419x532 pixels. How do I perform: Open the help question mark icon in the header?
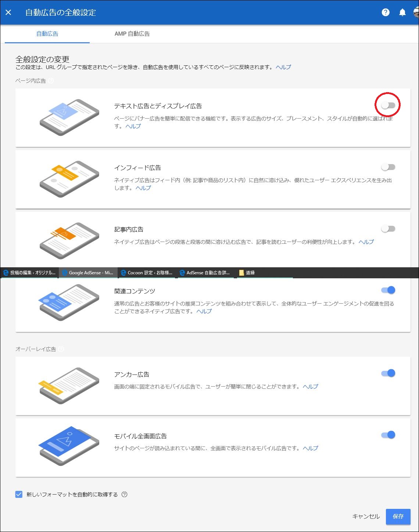click(386, 12)
